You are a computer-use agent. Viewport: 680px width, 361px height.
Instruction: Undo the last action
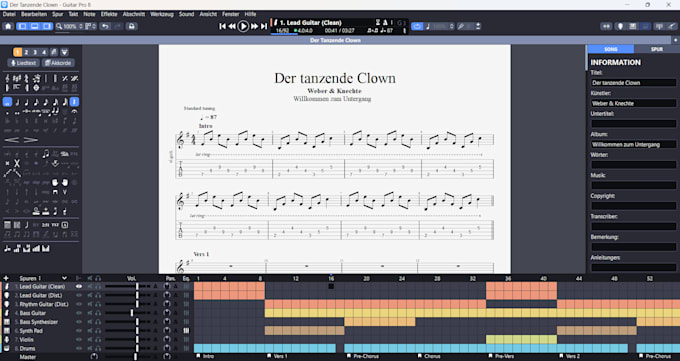pos(105,26)
